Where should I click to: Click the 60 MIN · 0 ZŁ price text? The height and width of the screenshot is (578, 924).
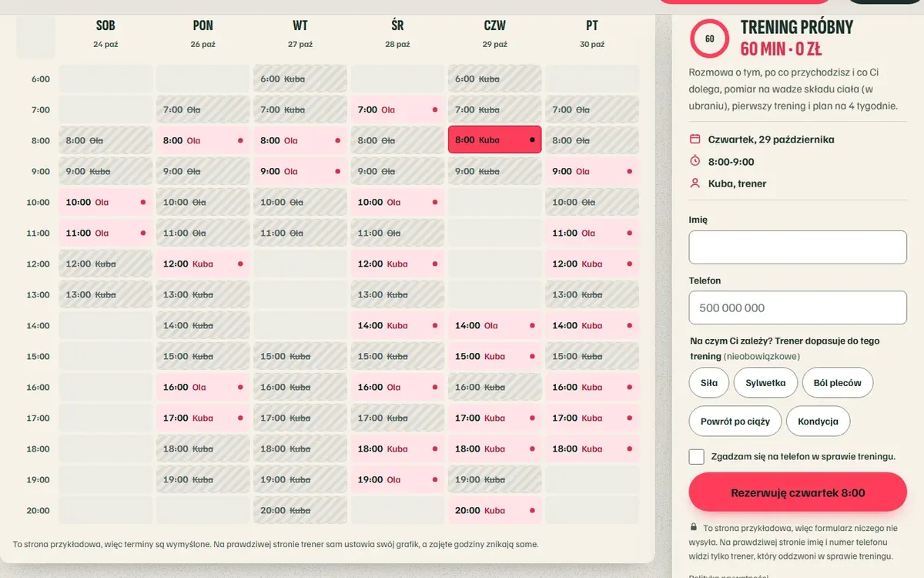tap(782, 49)
